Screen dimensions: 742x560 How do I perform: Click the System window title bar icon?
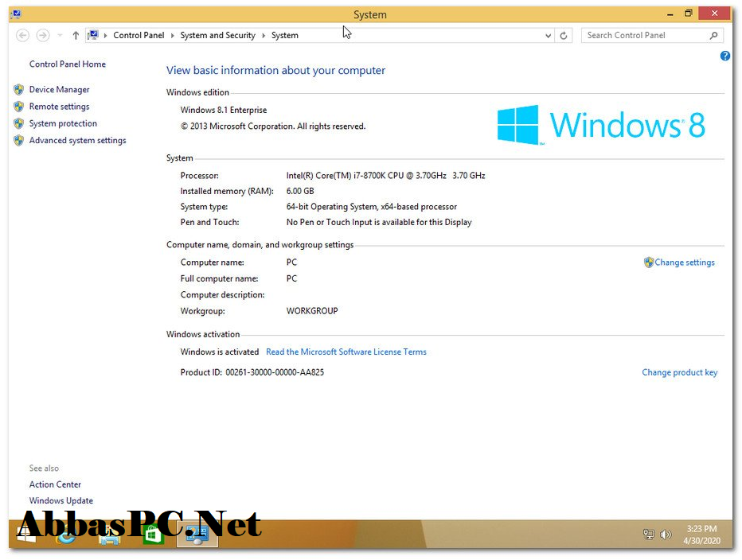pos(16,14)
